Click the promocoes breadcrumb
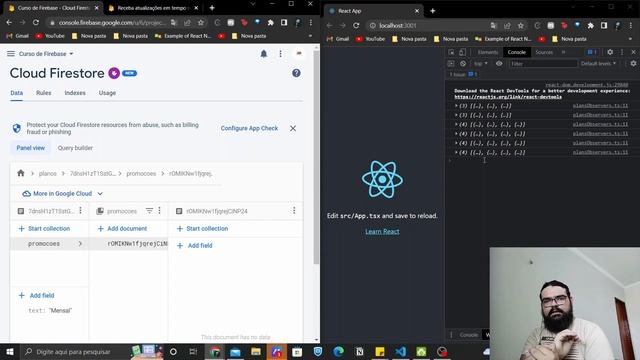Screen dimensions: 640x360 click(x=141, y=173)
